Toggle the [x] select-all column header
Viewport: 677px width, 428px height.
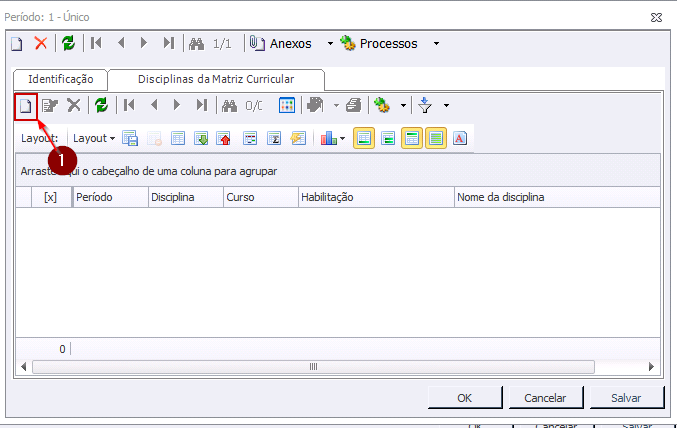click(50, 198)
